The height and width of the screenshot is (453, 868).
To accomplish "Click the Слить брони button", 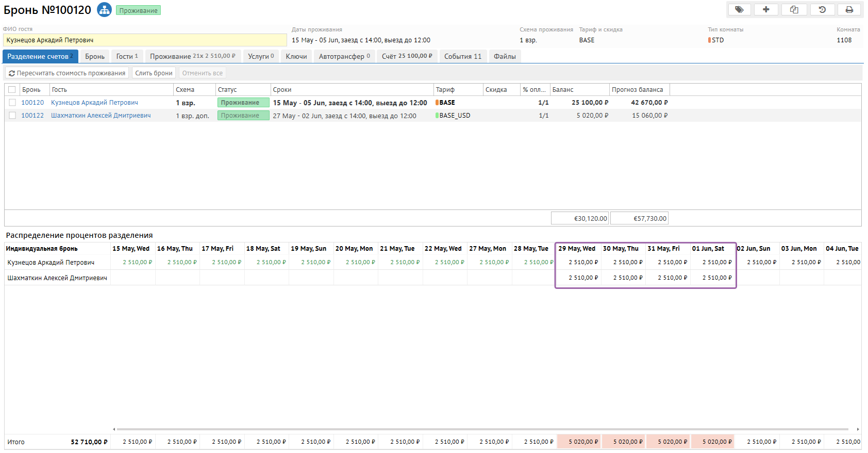I will click(154, 73).
